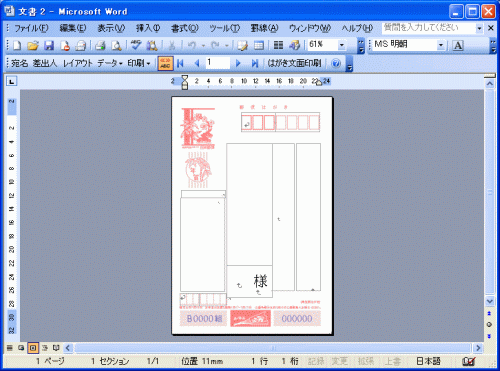The image size is (500, 371).
Task: Switch to Normal view
Action: pyautogui.click(x=10, y=348)
